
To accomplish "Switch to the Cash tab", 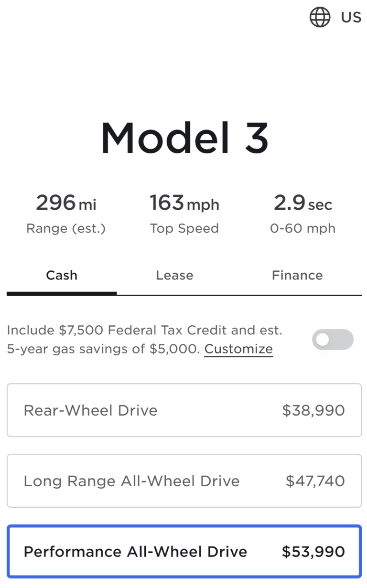I will click(x=62, y=275).
